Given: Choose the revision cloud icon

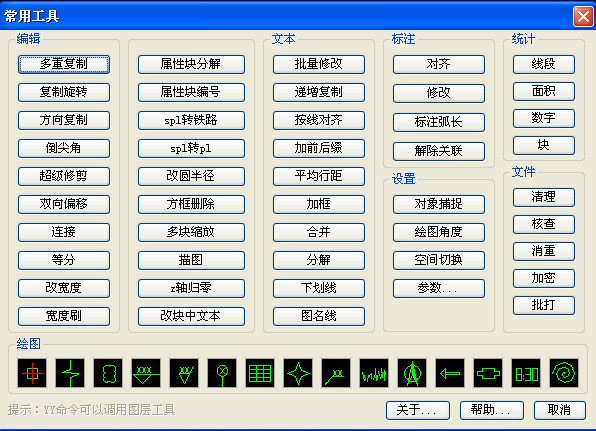Looking at the screenshot, I should click(108, 373).
